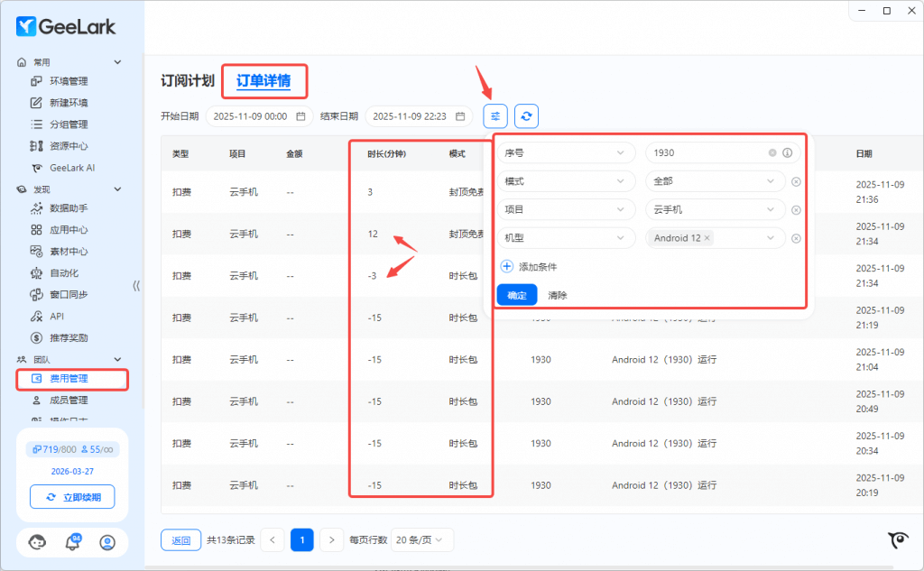This screenshot has height=571, width=924.
Task: Collapse the left sidebar
Action: click(x=136, y=285)
